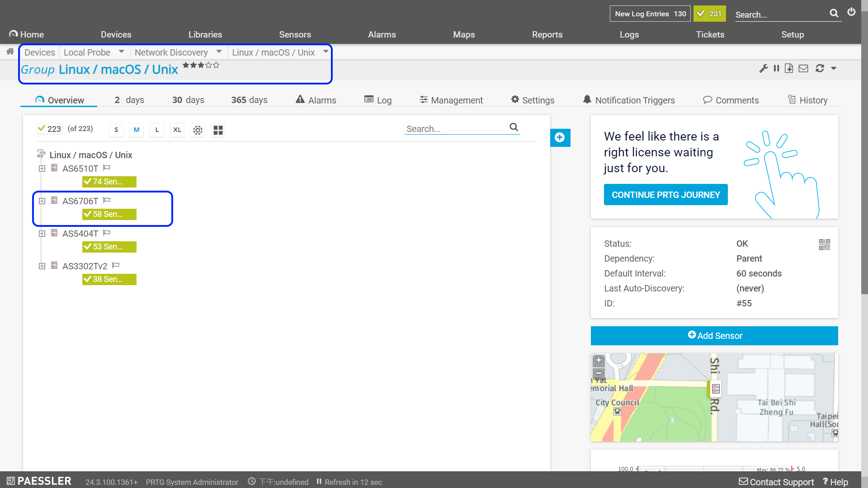Click the New Log Entries 130 button
The height and width of the screenshot is (488, 868).
click(x=650, y=14)
